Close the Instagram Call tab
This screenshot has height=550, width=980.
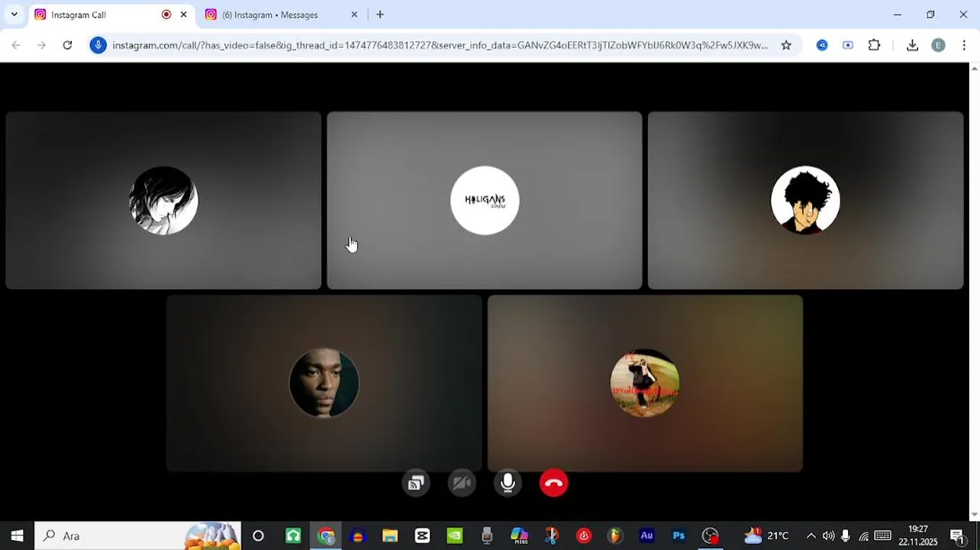click(x=183, y=15)
